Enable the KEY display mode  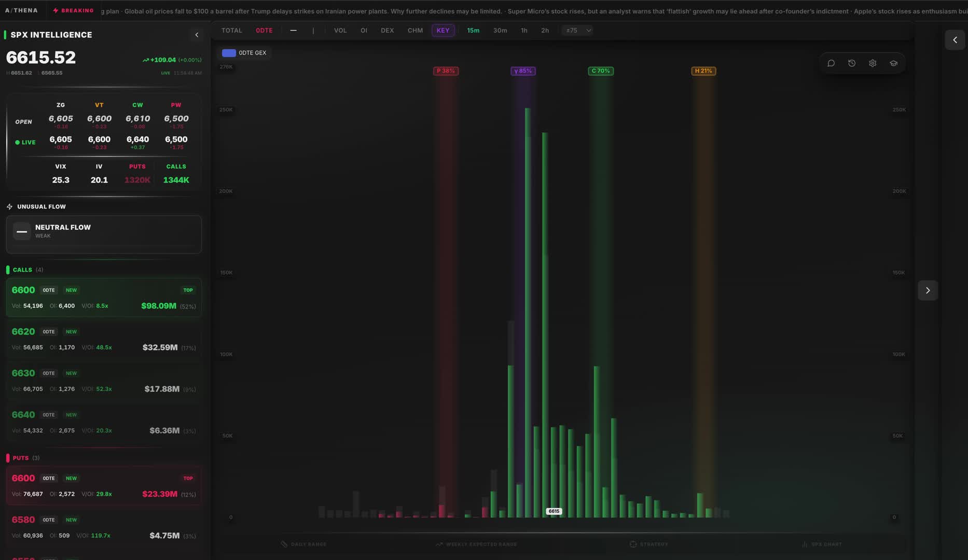[x=443, y=30]
